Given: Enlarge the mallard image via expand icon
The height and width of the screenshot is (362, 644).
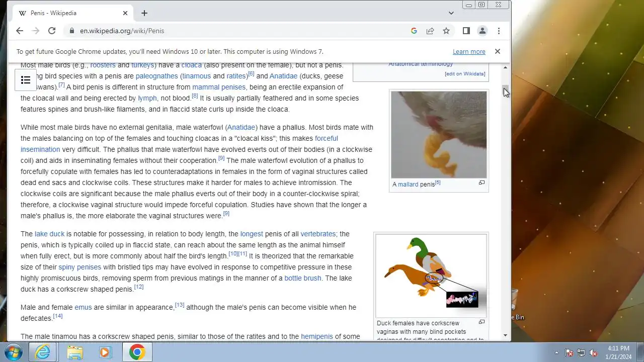Looking at the screenshot, I should click(481, 183).
